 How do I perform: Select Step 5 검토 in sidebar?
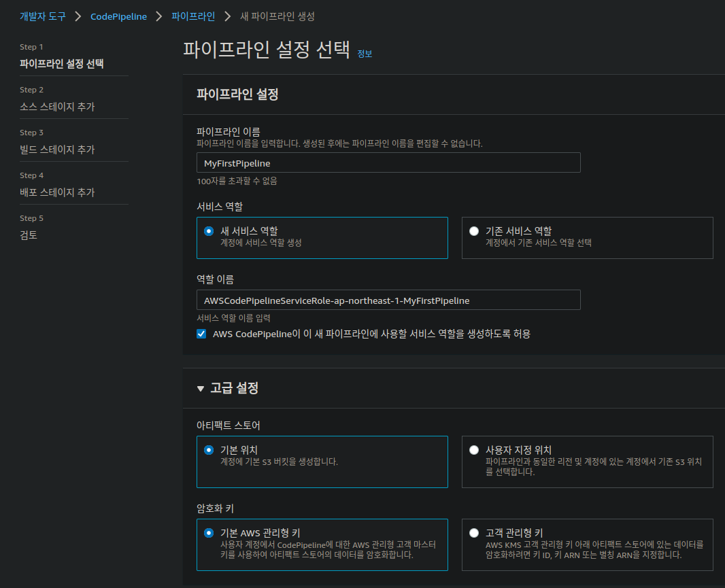point(28,235)
